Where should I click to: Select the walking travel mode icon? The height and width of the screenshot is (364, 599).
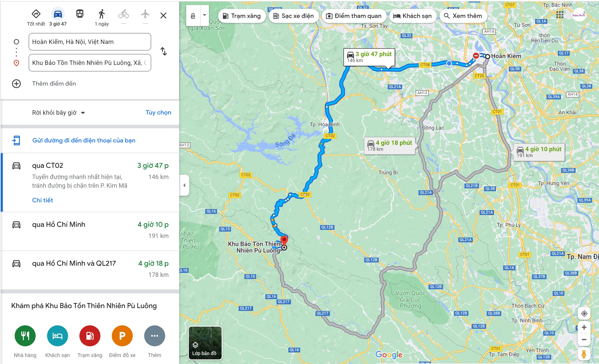(x=102, y=14)
